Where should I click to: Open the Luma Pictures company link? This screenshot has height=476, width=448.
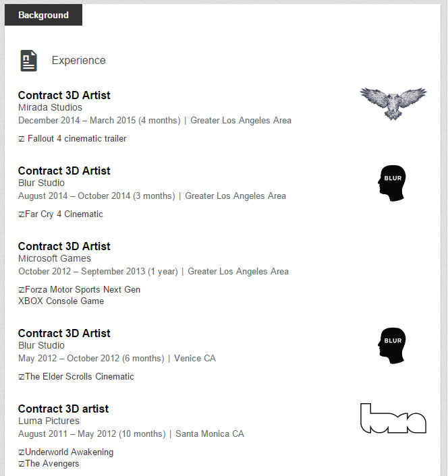click(49, 421)
